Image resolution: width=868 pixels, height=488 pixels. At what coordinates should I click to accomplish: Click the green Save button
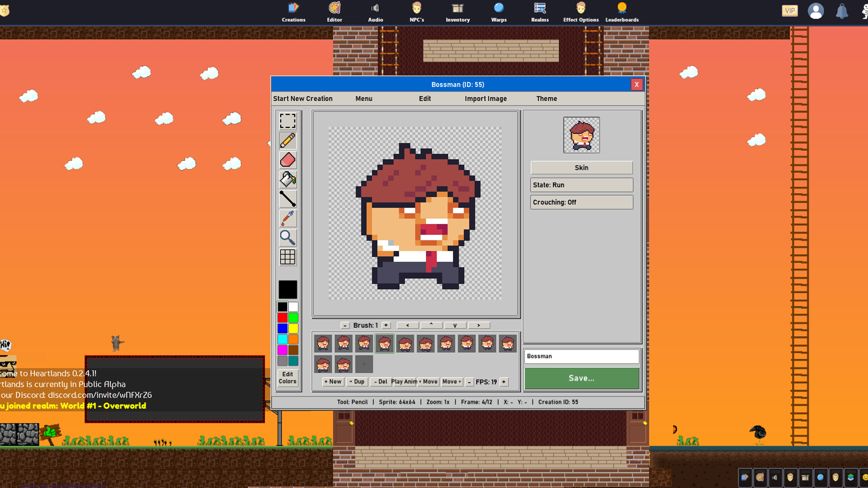[581, 378]
